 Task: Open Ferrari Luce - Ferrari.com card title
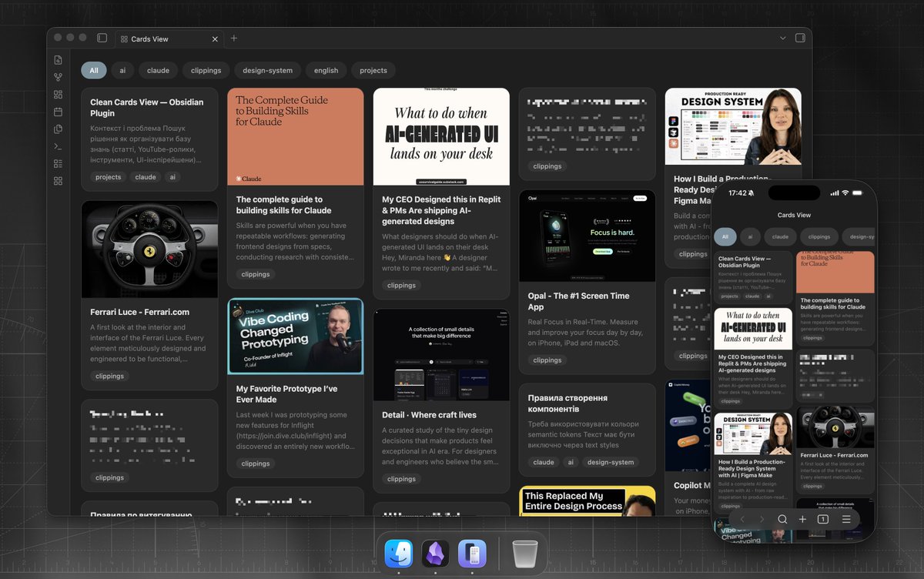(x=139, y=312)
